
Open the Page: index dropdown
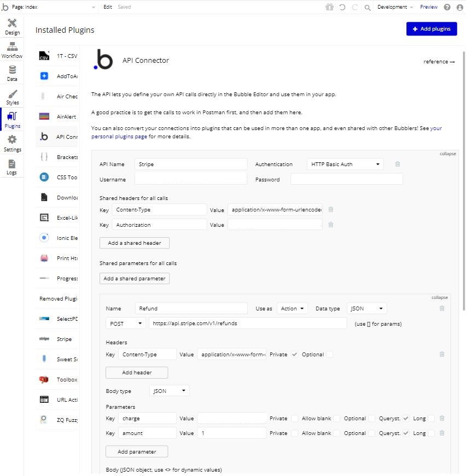click(x=54, y=7)
